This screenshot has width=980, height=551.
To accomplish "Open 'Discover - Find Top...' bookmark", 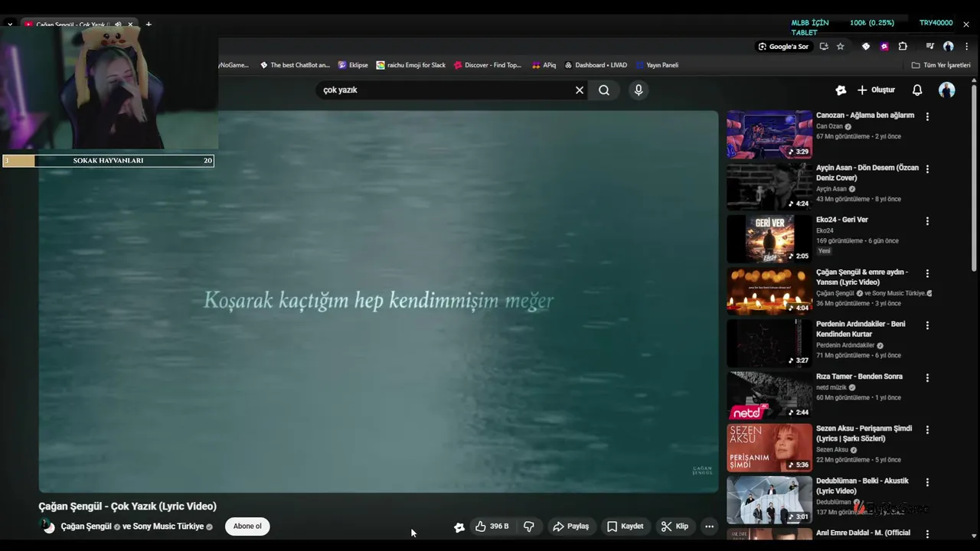I will (488, 65).
